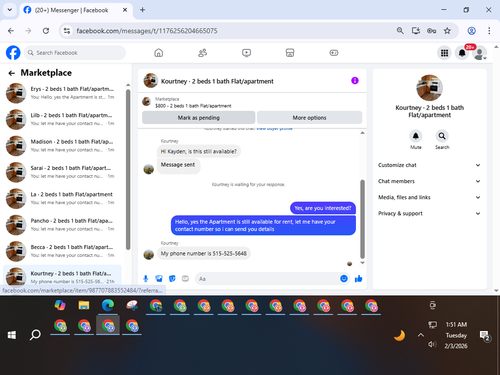Open the Chrome profile icon
The height and width of the screenshot is (375, 500).
(x=471, y=31)
